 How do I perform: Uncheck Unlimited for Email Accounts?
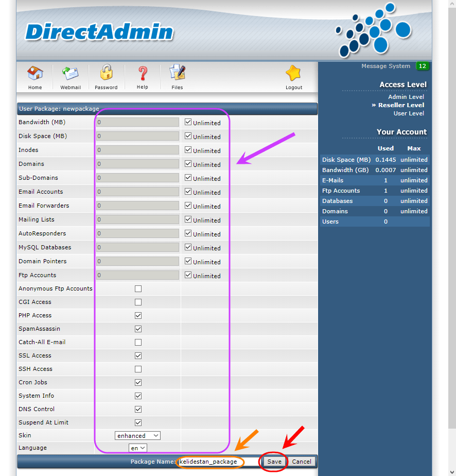pos(188,192)
